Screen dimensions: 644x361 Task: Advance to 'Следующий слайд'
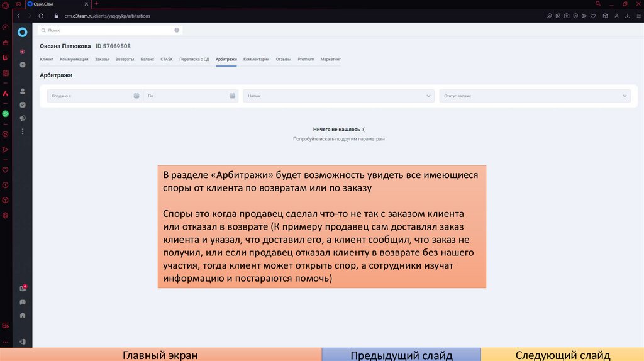pos(563,355)
